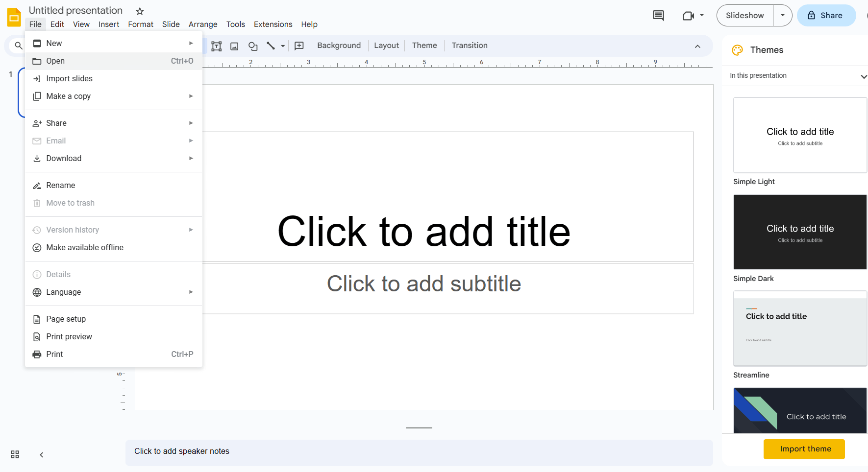868x472 pixels.
Task: Open the Help menu
Action: point(309,24)
